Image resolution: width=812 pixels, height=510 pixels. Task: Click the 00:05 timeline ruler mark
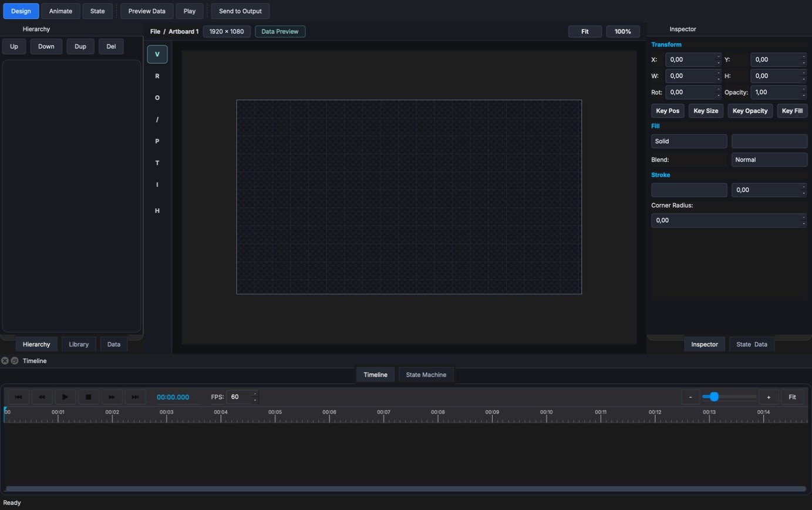pyautogui.click(x=275, y=412)
